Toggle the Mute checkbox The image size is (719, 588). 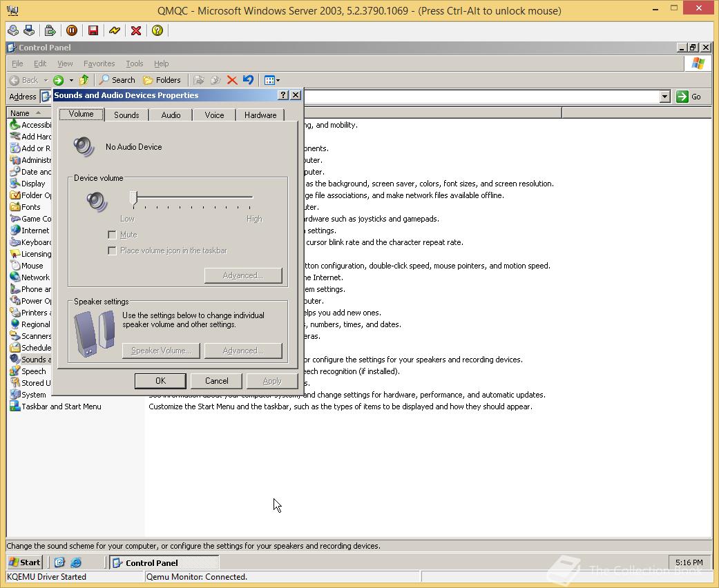[x=112, y=235]
